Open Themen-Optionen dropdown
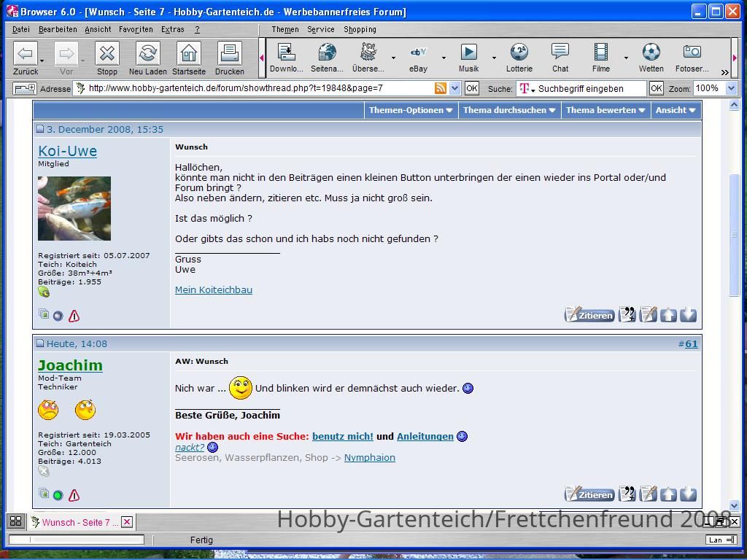 (411, 110)
